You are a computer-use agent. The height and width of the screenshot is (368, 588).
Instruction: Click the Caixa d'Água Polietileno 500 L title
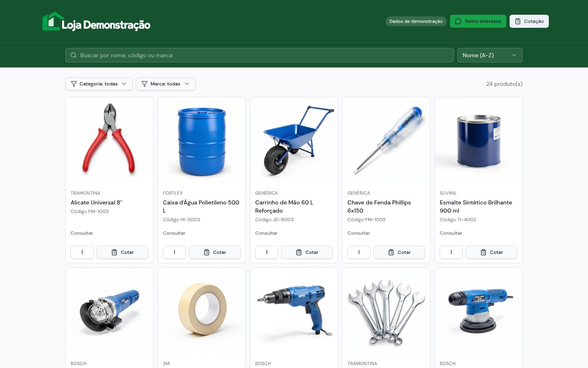pyautogui.click(x=201, y=206)
